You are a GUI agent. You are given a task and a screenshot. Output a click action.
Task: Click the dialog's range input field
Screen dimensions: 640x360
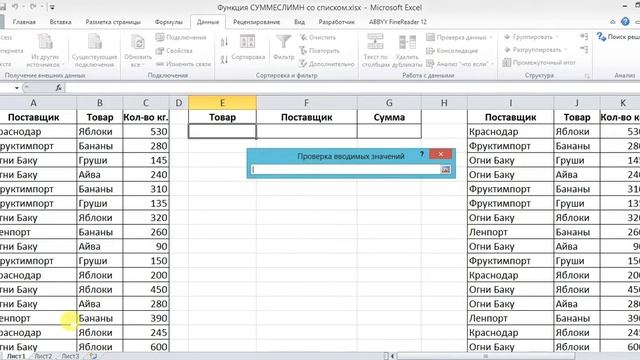point(346,169)
